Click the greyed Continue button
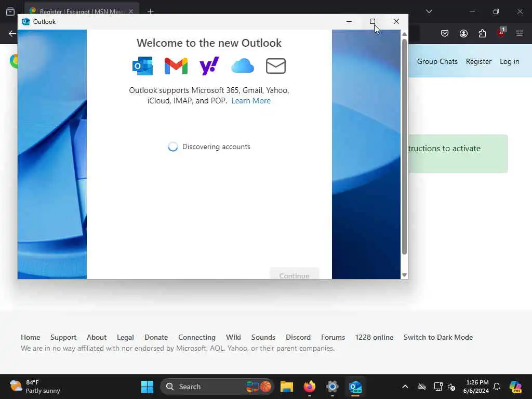This screenshot has width=532, height=399. (294, 274)
